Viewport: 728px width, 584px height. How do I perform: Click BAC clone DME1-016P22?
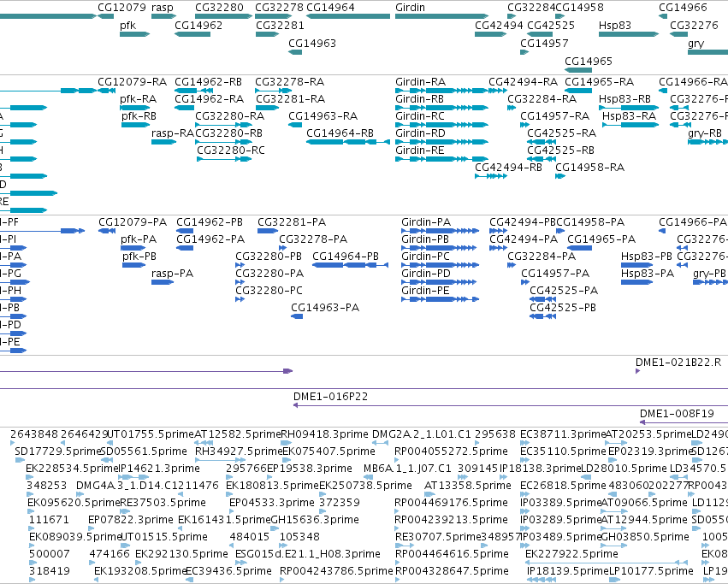(511, 406)
